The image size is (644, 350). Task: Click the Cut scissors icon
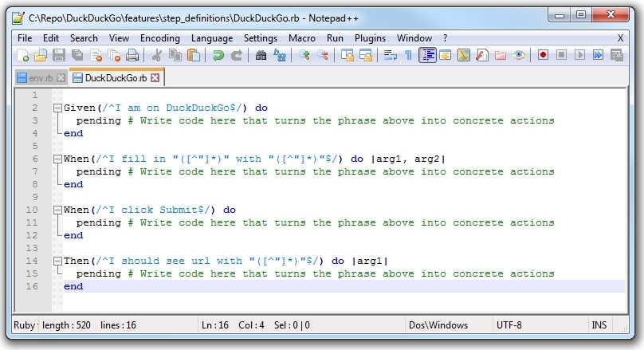click(157, 55)
